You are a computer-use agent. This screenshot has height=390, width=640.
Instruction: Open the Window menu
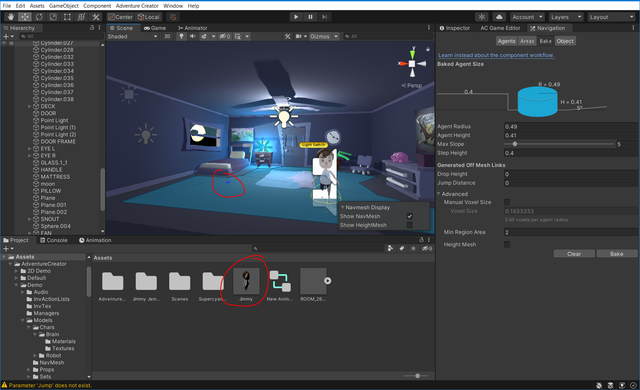(x=173, y=6)
